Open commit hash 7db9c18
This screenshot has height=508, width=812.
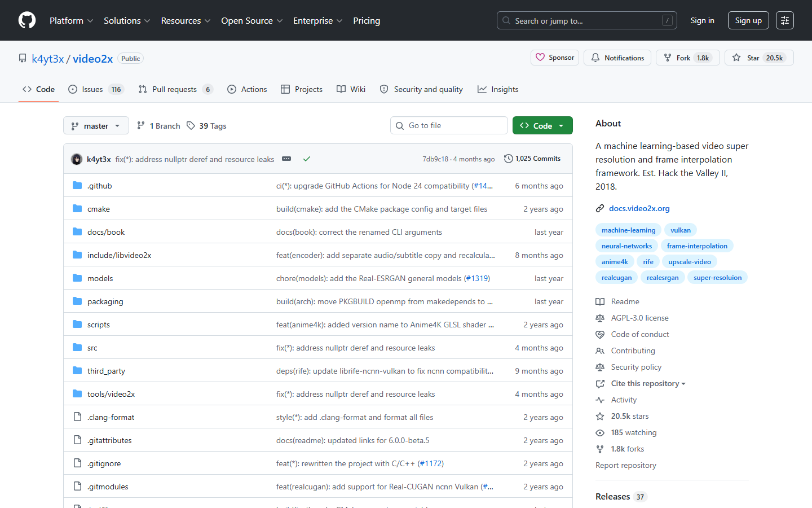point(435,159)
